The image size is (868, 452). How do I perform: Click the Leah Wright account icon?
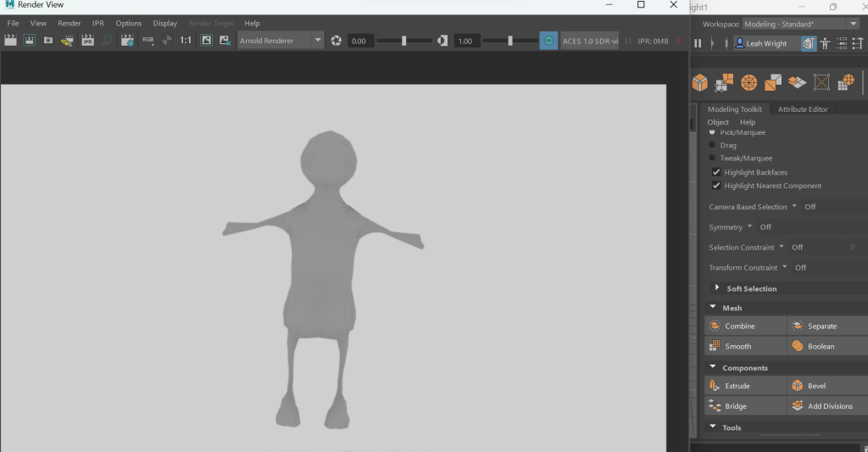tap(739, 42)
